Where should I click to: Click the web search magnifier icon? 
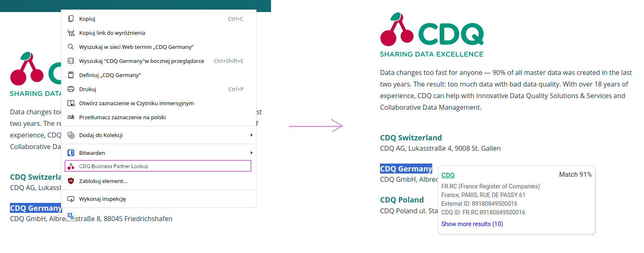(71, 47)
